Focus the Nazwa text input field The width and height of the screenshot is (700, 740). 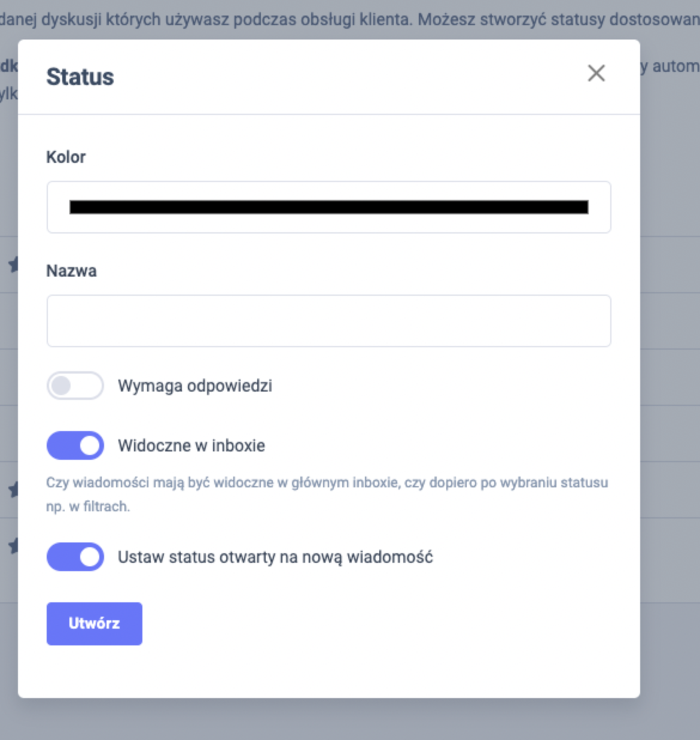coord(328,321)
